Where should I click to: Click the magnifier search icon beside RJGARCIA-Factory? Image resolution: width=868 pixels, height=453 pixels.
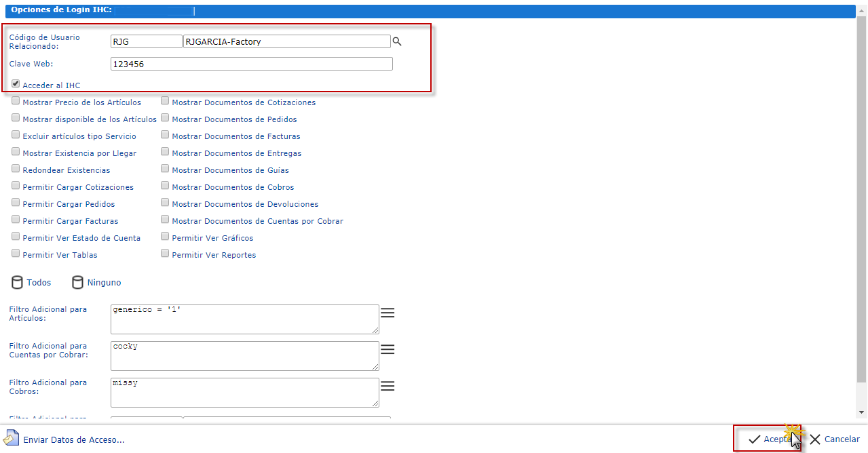coord(397,42)
